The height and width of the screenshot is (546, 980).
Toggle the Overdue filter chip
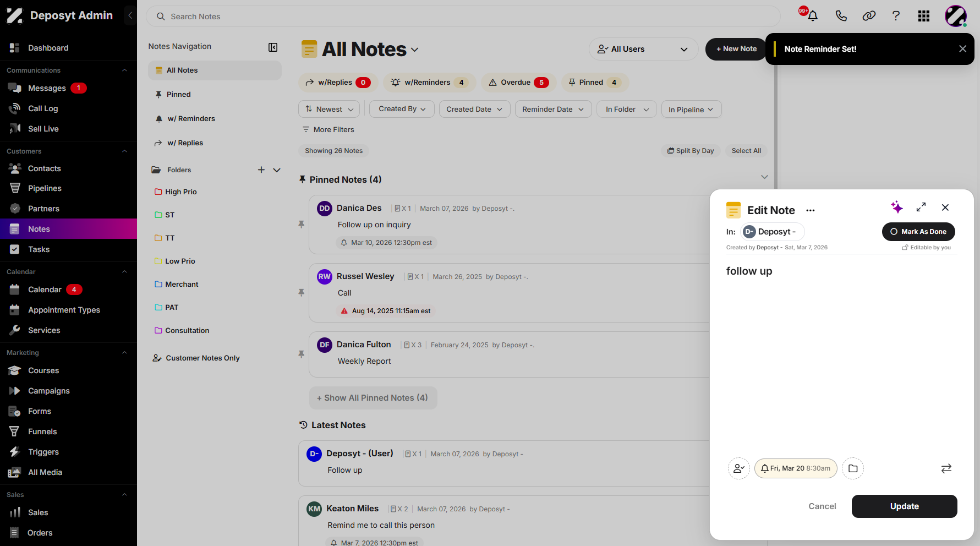pos(519,83)
